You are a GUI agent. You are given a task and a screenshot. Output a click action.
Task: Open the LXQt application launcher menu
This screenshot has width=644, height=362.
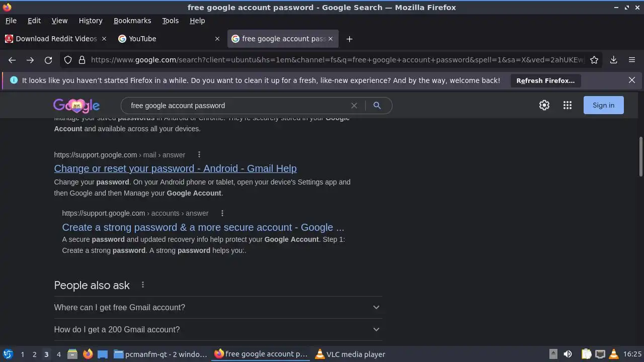point(8,354)
